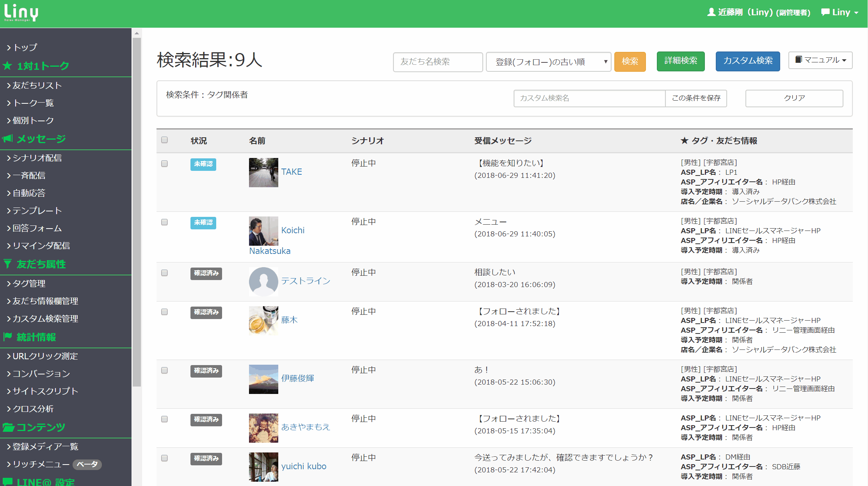Click the user icon beside 近藤剛 name
This screenshot has width=868, height=486.
(x=711, y=12)
